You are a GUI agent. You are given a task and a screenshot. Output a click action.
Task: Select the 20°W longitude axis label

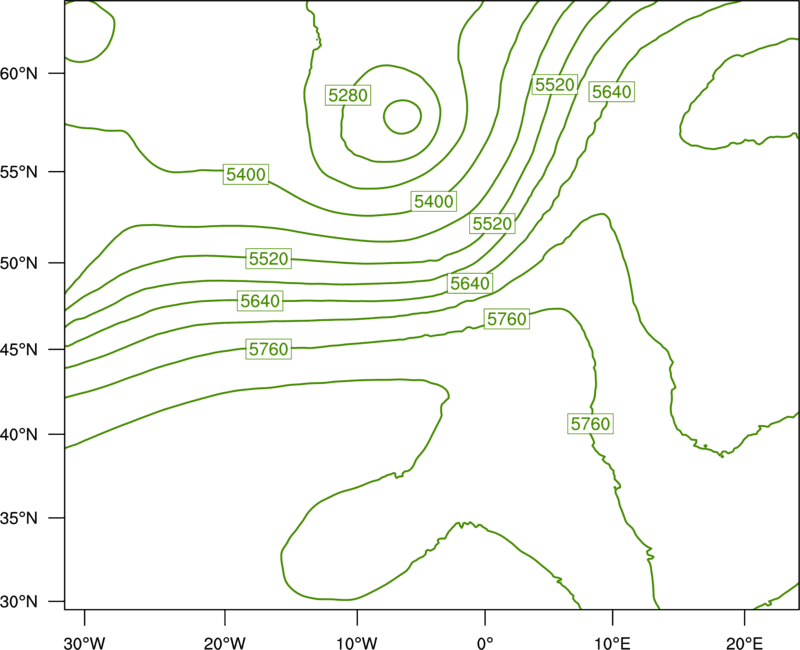click(x=225, y=643)
